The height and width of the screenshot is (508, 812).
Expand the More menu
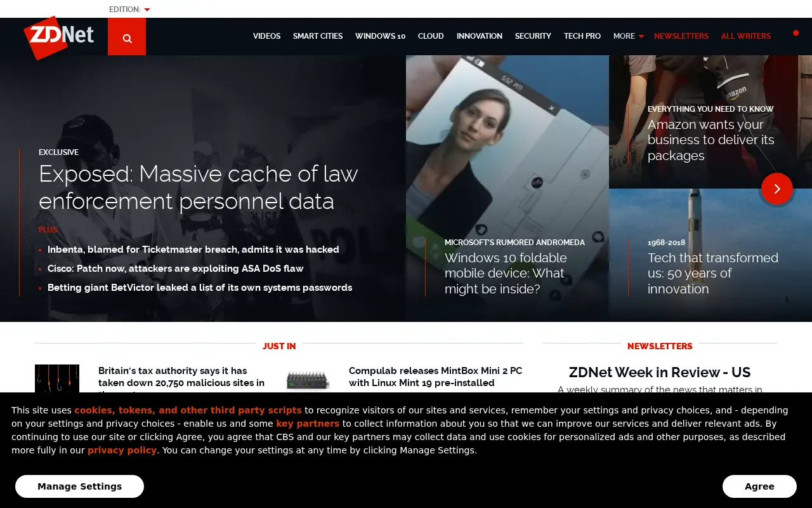pos(628,36)
